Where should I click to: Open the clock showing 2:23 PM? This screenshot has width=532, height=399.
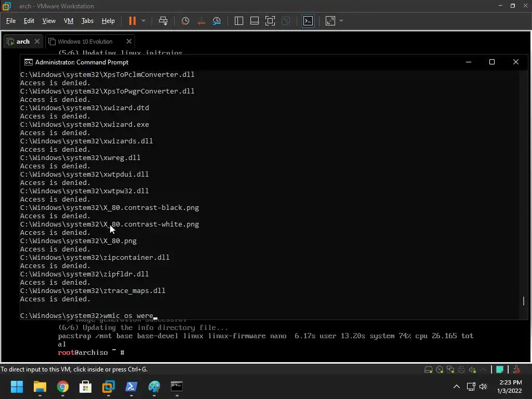coord(510,387)
